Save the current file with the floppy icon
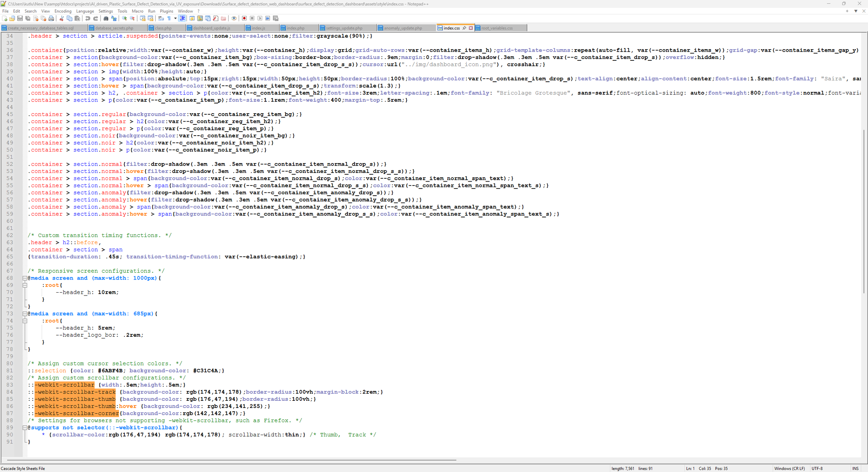 pos(20,18)
